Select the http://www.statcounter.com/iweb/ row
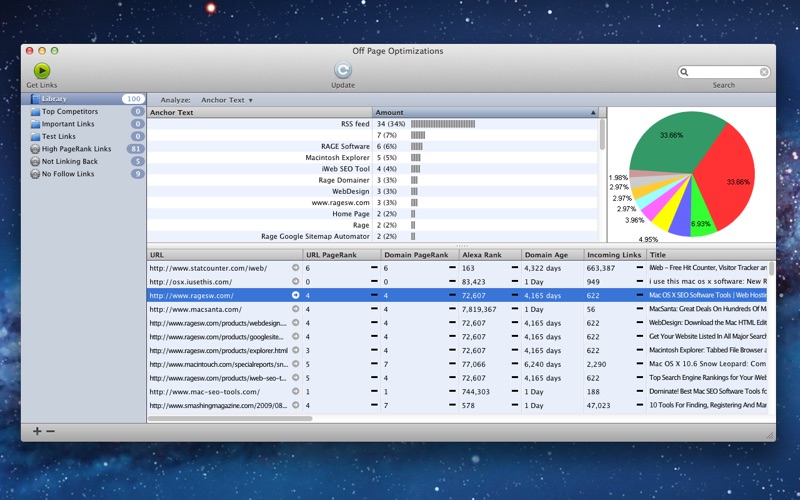This screenshot has height=500, width=800. (x=457, y=268)
